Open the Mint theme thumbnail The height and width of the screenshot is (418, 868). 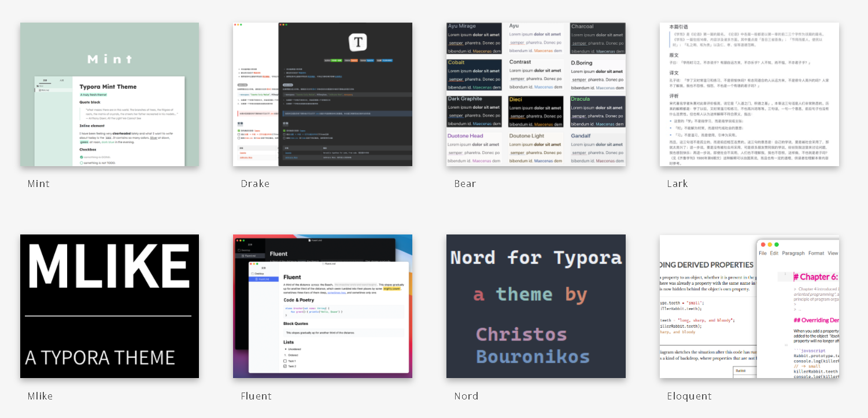click(x=109, y=94)
